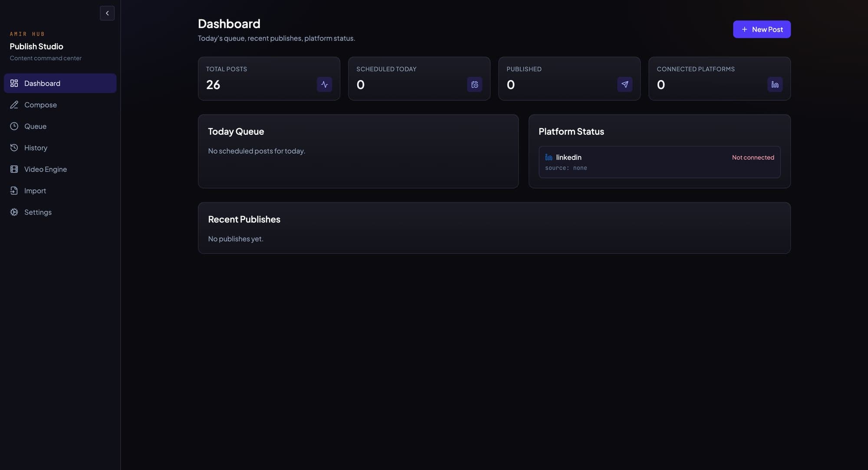Click the calendar icon on Scheduled Today card

pos(474,84)
